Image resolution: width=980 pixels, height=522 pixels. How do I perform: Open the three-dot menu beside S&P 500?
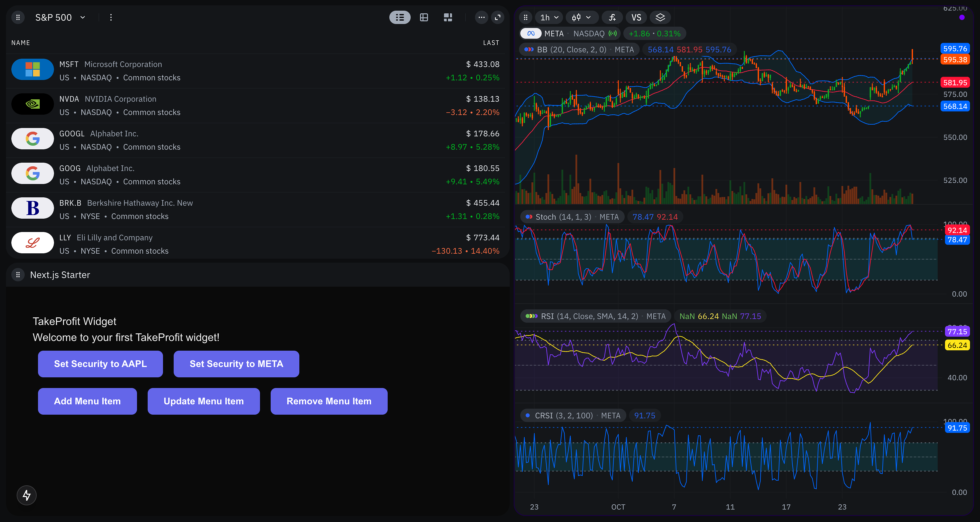click(x=110, y=18)
